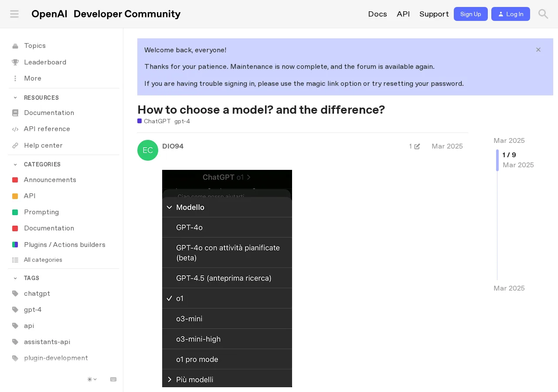
Task: Collapse the Tags sidebar section
Action: point(15,278)
